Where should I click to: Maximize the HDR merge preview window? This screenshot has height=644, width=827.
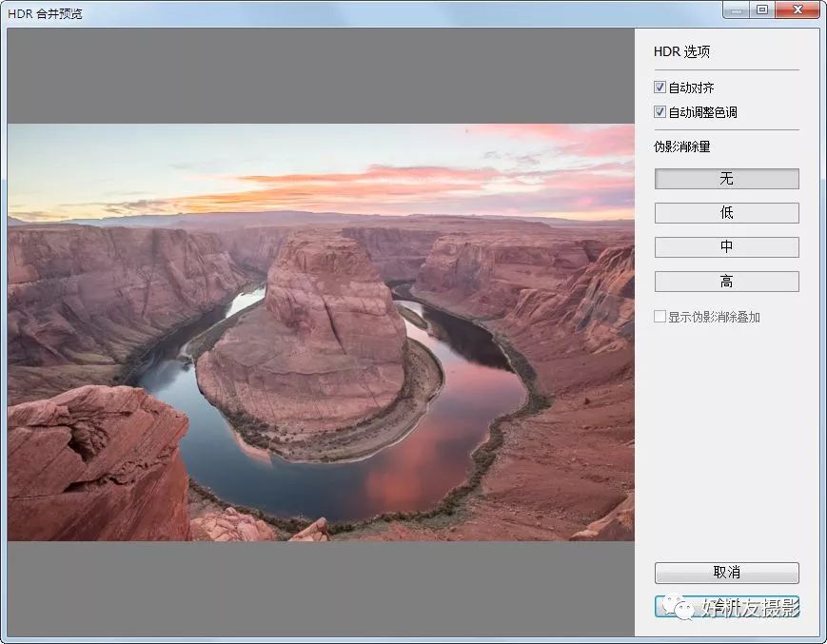click(x=762, y=10)
